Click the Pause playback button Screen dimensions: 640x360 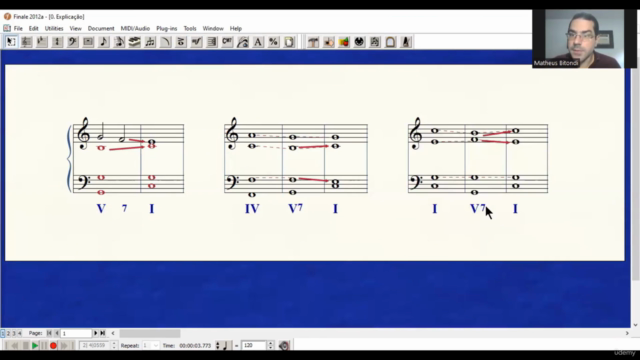(44, 346)
